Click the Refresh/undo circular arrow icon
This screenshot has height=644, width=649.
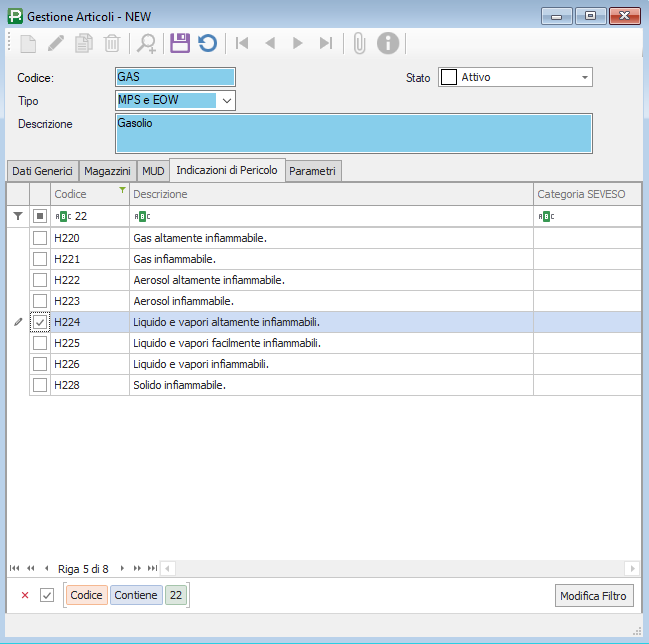(207, 43)
